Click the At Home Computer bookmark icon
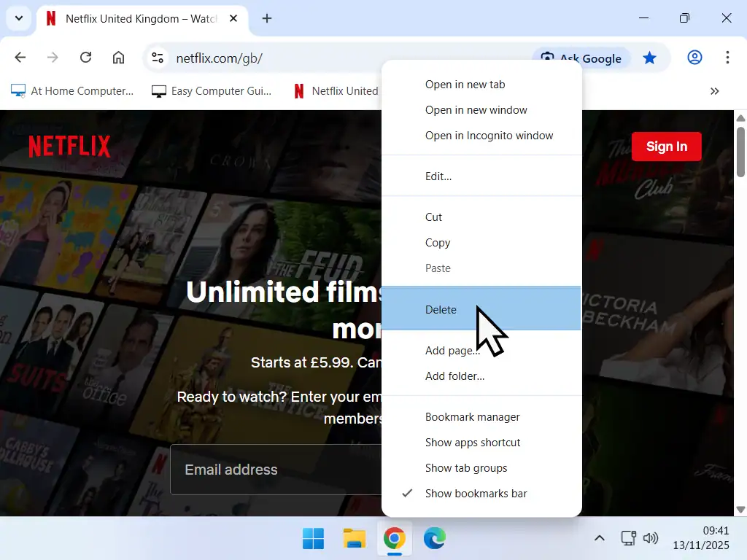747x560 pixels. pyautogui.click(x=18, y=90)
